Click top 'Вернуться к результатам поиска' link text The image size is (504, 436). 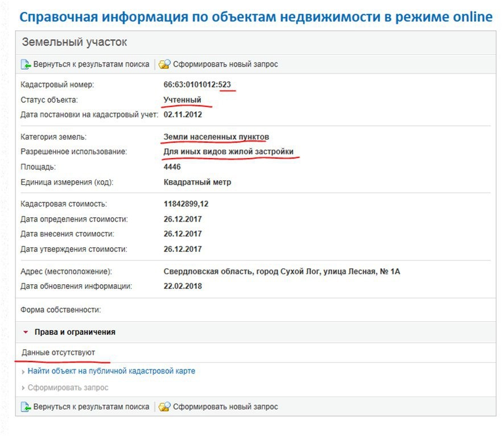(91, 64)
